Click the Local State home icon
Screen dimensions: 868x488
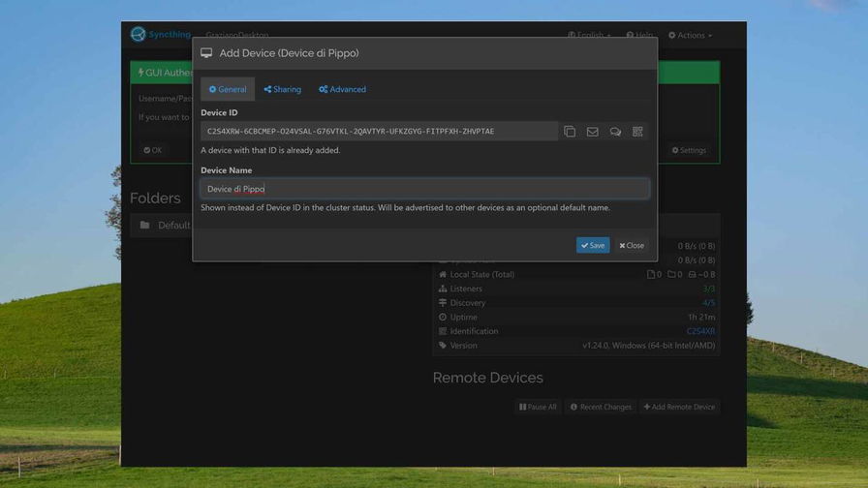[443, 274]
